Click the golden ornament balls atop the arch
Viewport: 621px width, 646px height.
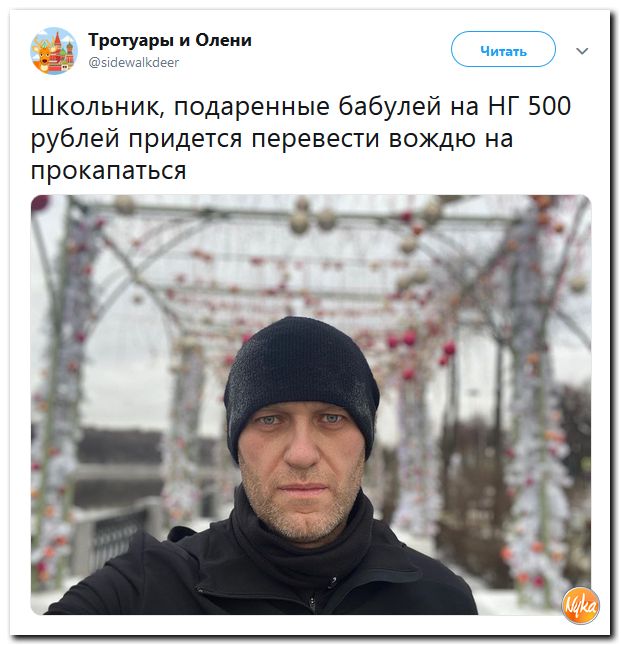pos(313,218)
